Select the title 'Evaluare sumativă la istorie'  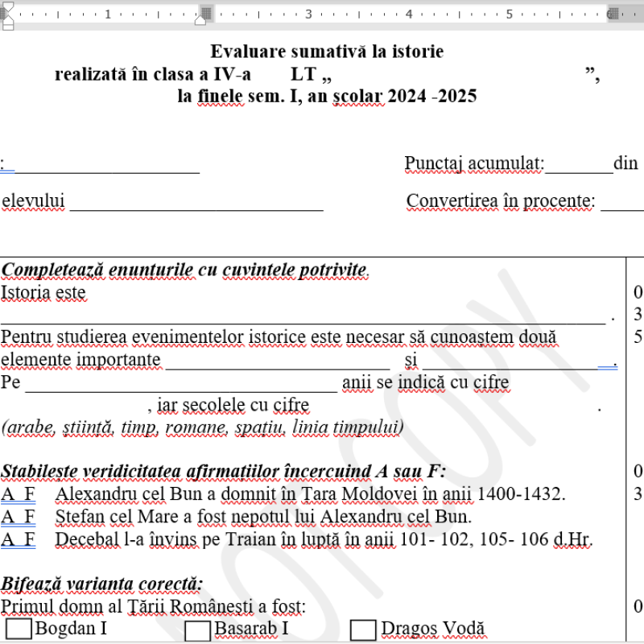pos(327,51)
